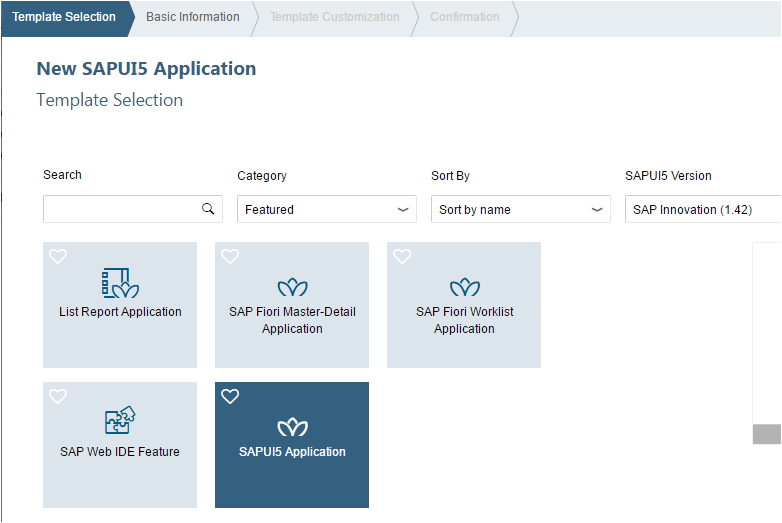Select the SAP Fiori Worklist Application label
The width and height of the screenshot is (782, 523).
[x=464, y=320]
